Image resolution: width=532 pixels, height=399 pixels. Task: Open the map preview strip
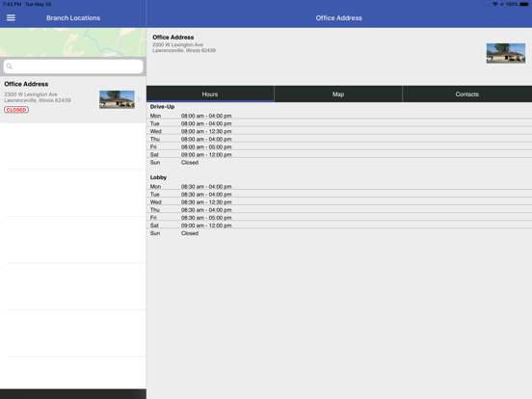coord(73,42)
